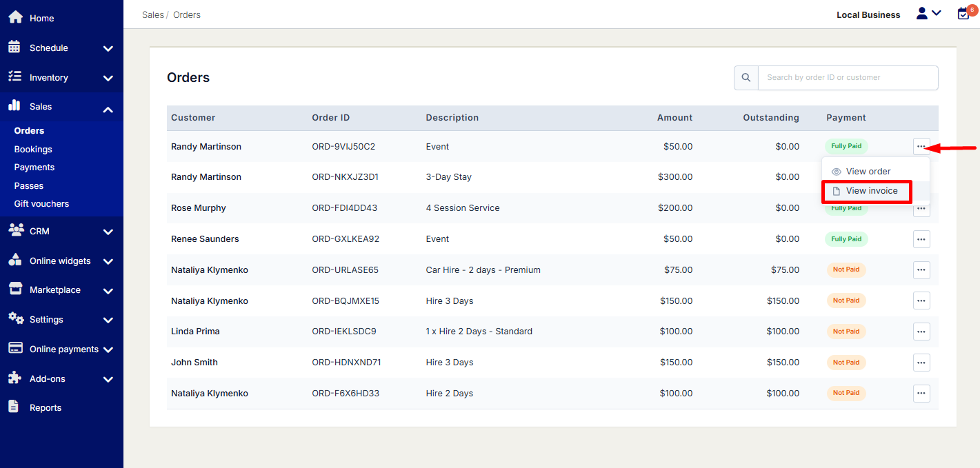Select View invoice from the context menu
The image size is (980, 468).
871,191
